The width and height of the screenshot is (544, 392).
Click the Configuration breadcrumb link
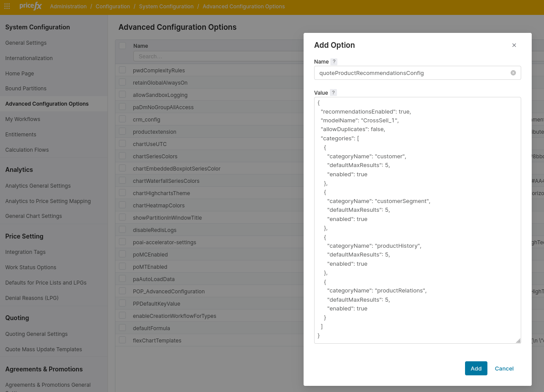click(113, 7)
